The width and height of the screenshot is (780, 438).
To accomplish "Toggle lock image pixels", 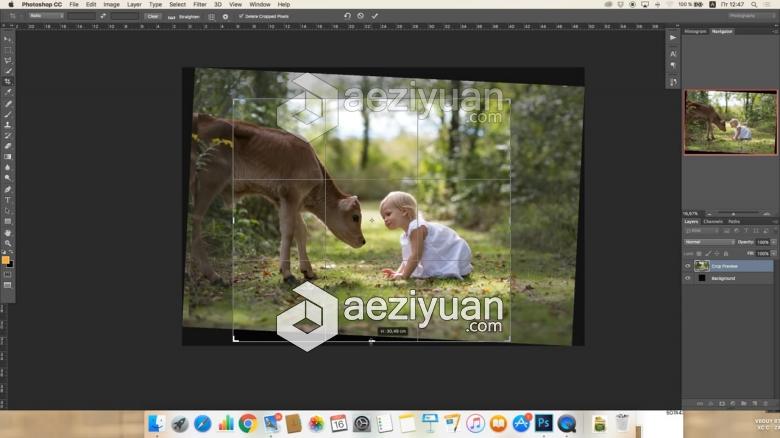I will click(708, 254).
